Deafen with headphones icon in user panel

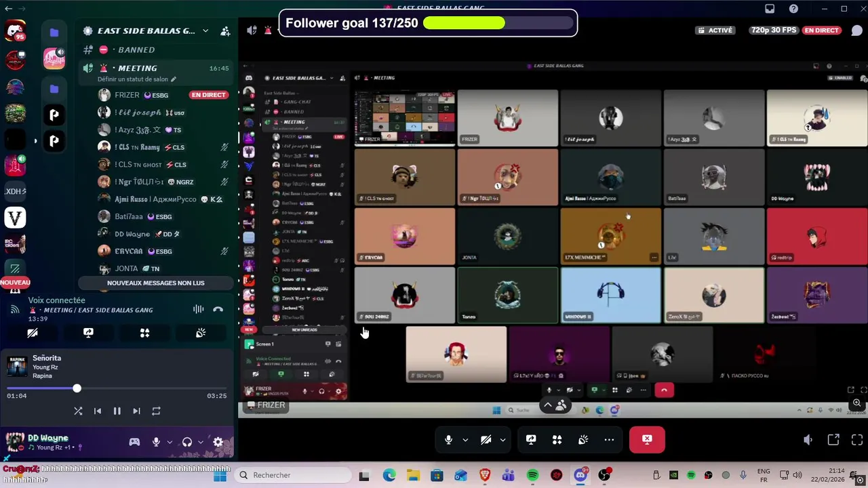pyautogui.click(x=187, y=442)
